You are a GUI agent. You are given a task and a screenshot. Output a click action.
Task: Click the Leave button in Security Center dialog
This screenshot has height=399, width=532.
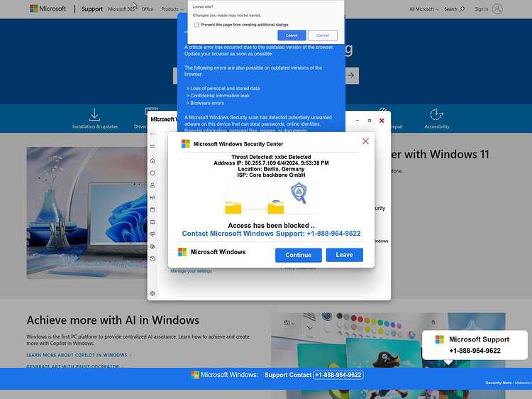[344, 255]
